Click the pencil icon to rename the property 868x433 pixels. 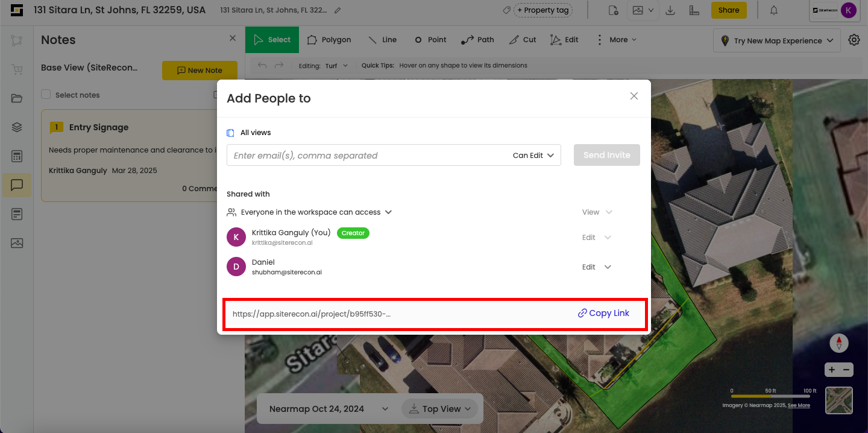click(x=338, y=10)
